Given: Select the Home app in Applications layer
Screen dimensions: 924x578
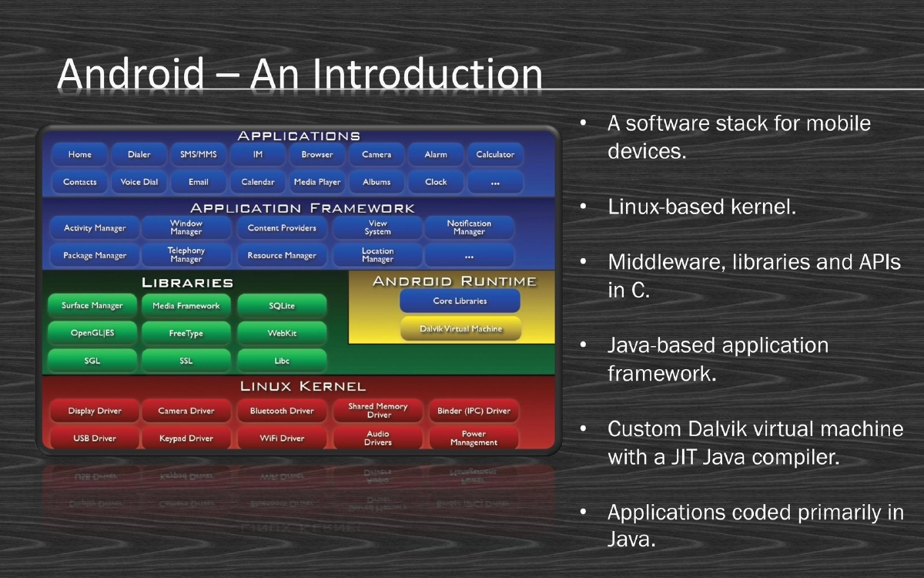Looking at the screenshot, I should pos(78,154).
